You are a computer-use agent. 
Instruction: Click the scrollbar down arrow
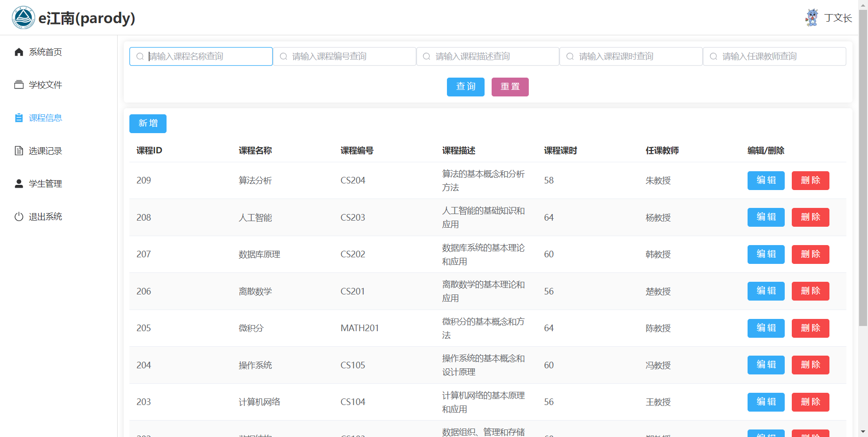[863, 431]
